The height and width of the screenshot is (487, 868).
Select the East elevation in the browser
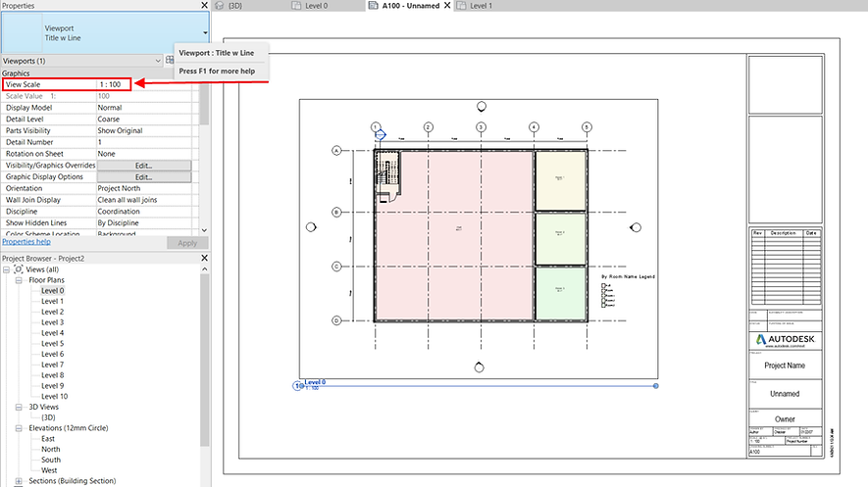pos(48,438)
